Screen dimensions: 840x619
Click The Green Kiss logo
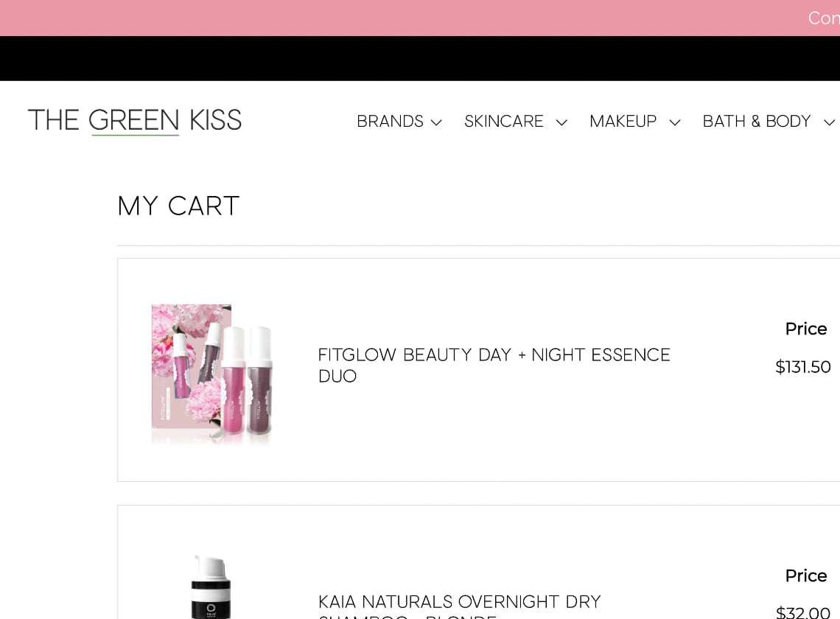coord(135,121)
